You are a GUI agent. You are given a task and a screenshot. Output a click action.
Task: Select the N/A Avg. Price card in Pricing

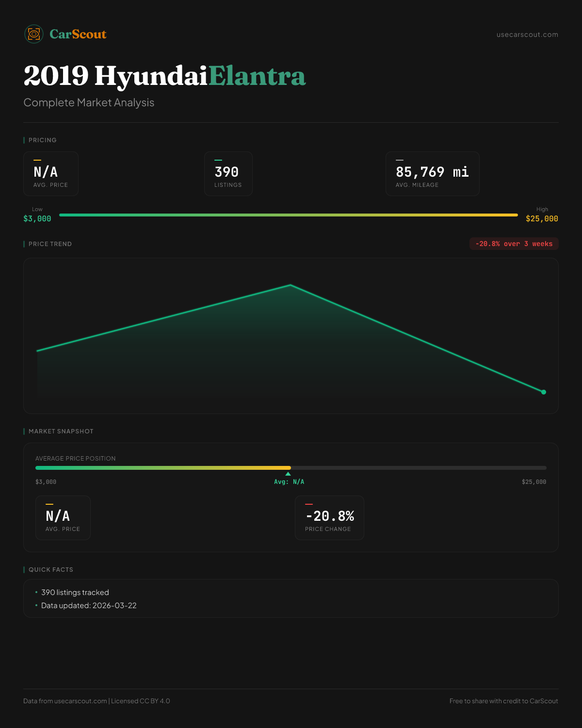point(51,174)
